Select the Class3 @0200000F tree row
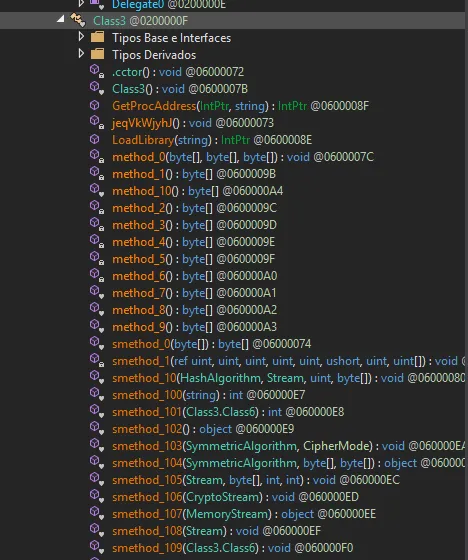The height and width of the screenshot is (560, 468). [x=232, y=21]
